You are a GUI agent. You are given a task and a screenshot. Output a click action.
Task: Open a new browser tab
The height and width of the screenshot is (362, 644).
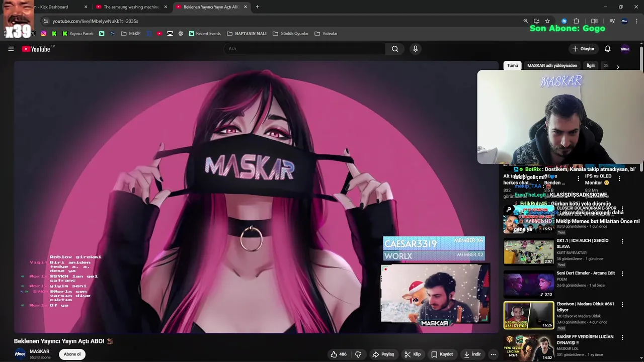pyautogui.click(x=257, y=7)
